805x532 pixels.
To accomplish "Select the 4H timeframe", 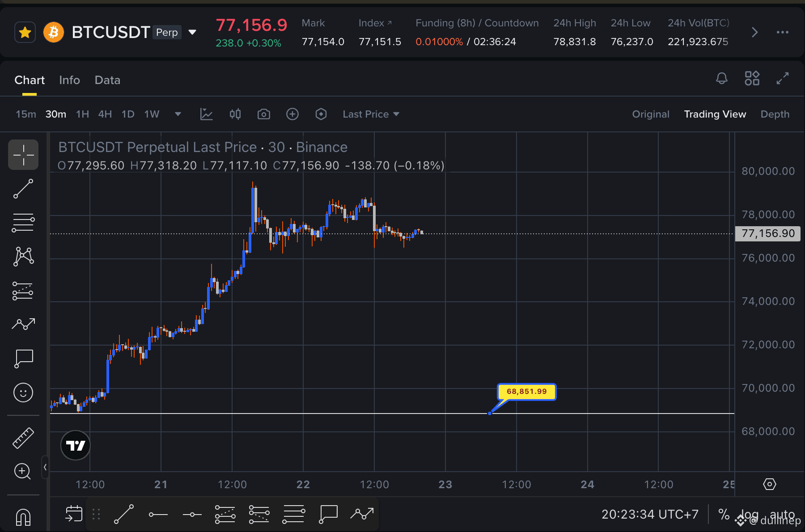I will pyautogui.click(x=105, y=114).
